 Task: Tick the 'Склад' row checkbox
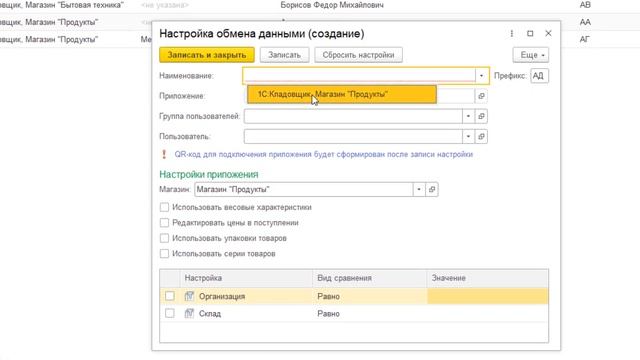pyautogui.click(x=170, y=313)
